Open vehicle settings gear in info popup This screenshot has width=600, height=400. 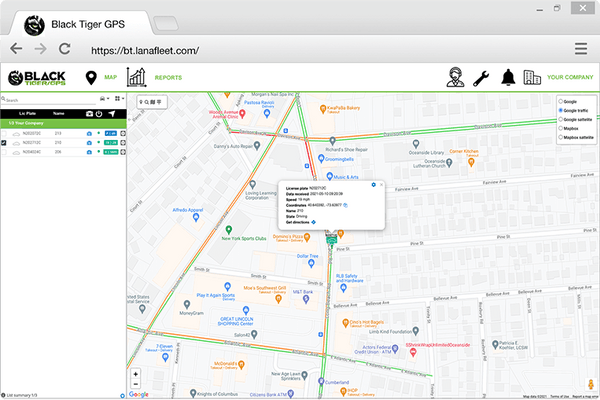pyautogui.click(x=373, y=185)
